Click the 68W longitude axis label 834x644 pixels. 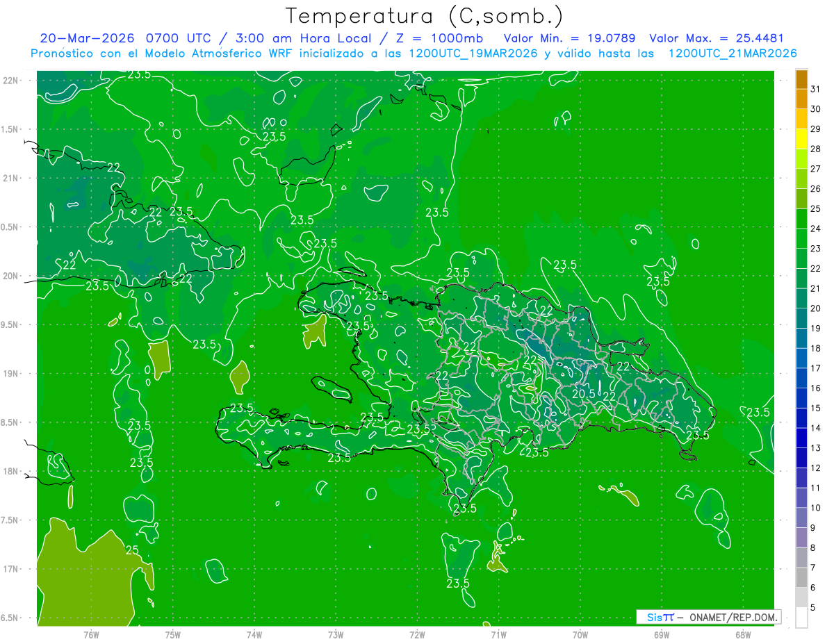point(742,634)
